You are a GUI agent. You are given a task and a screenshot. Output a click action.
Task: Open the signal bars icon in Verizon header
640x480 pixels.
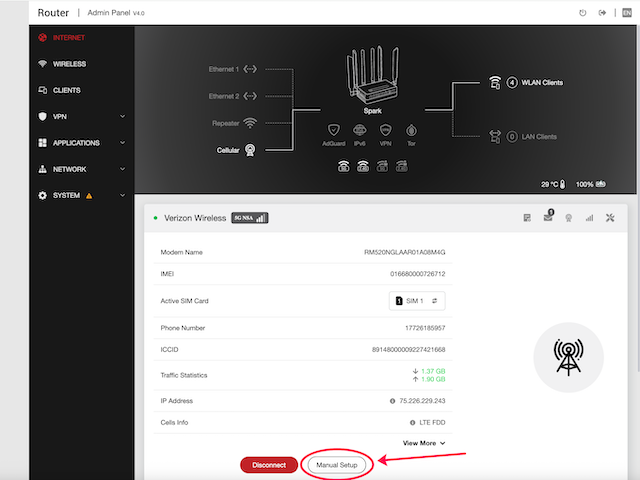589,218
